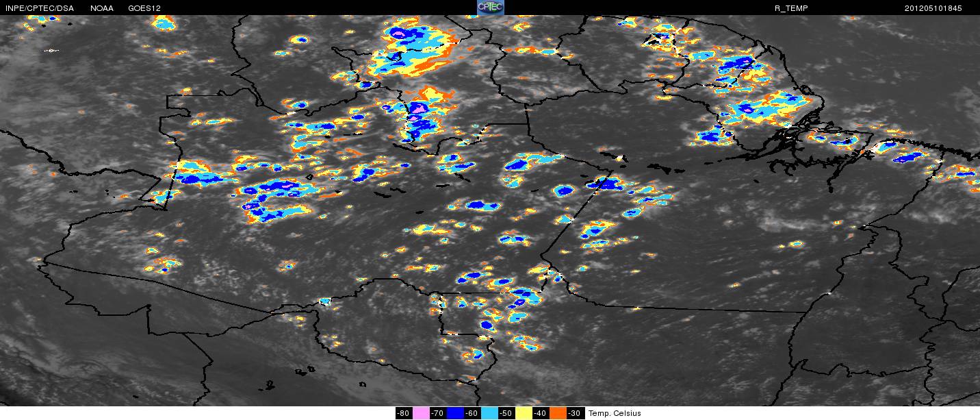Screen dimensions: 980x420
Task: Click the -40 legend value
Action: (541, 413)
